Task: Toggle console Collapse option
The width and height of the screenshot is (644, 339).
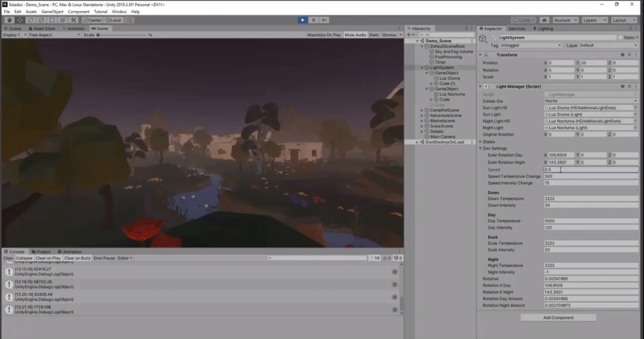Action: coord(24,258)
